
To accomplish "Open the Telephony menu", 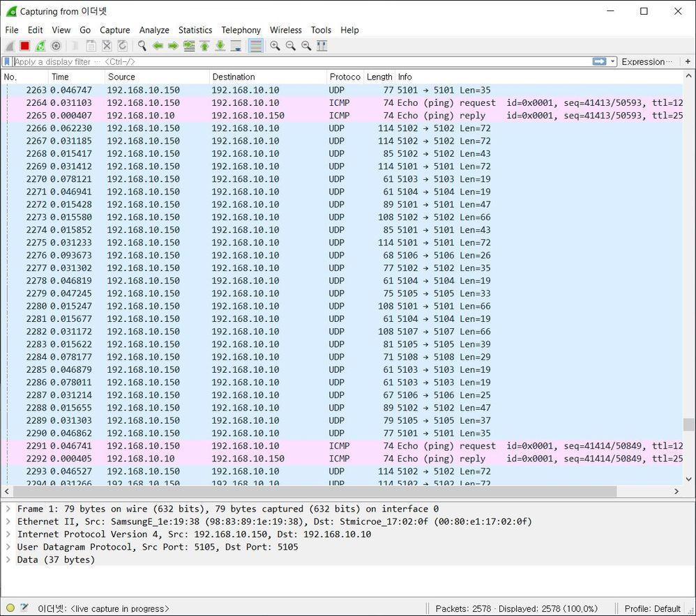I will coord(241,30).
